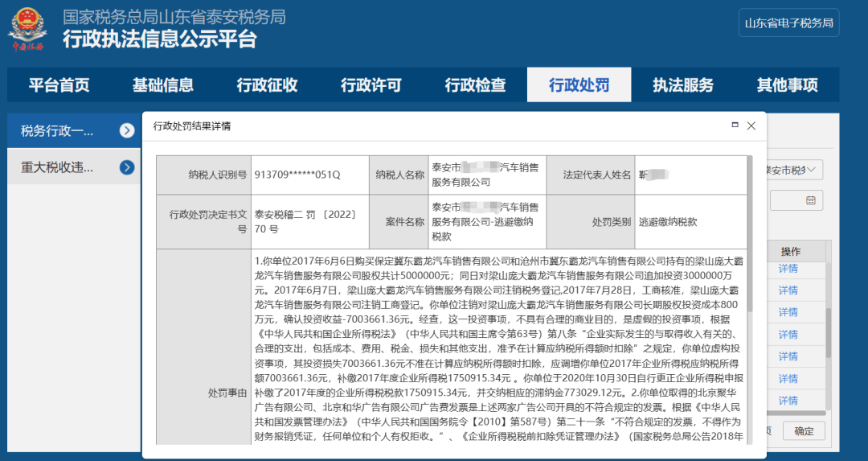Click the 纳税人名称 label cell
868x461 pixels.
click(x=399, y=175)
